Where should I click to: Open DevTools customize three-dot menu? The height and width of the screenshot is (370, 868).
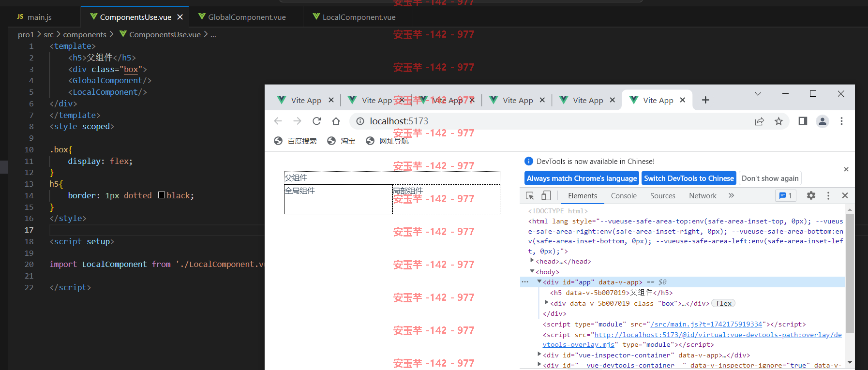(828, 195)
